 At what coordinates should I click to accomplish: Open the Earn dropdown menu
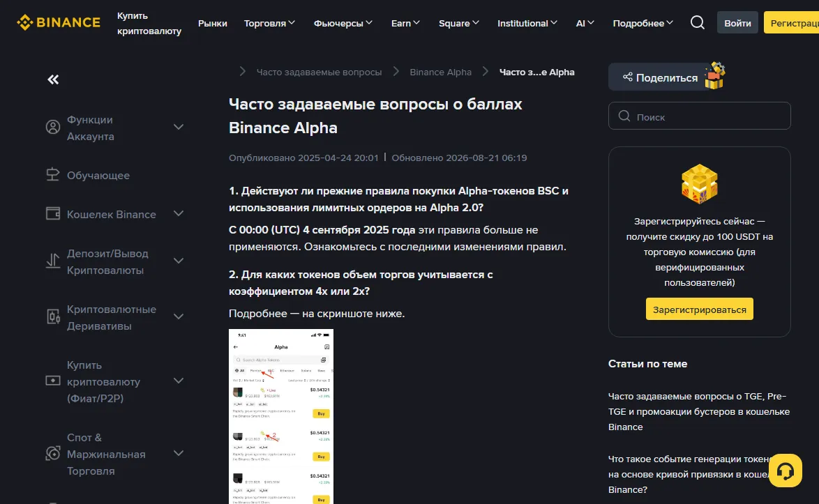[405, 23]
